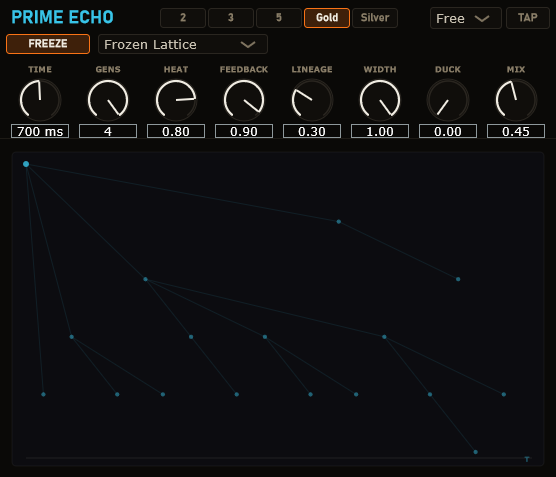Click the 700 ms time value field
556x477 pixels.
pyautogui.click(x=40, y=131)
